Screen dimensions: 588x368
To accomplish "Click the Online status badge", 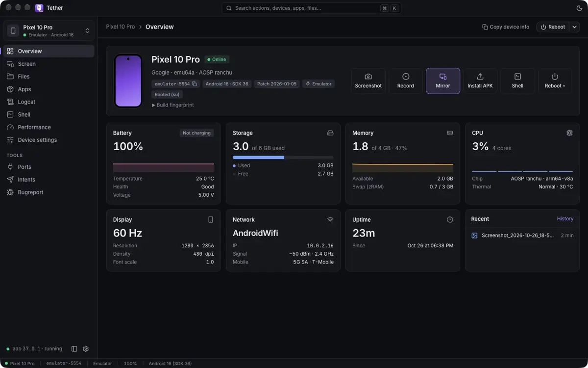I will pos(217,59).
